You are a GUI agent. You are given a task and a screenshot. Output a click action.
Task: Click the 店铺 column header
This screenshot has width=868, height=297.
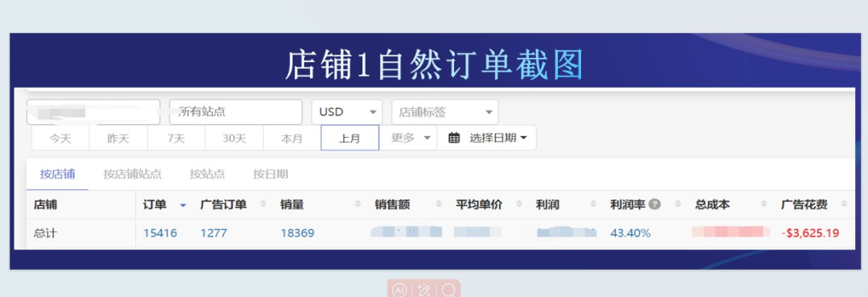(x=45, y=204)
